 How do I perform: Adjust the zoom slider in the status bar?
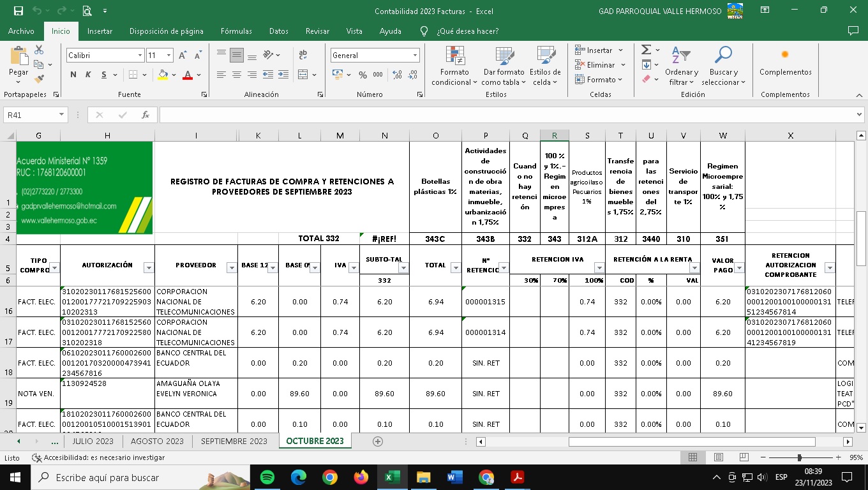[799, 457]
